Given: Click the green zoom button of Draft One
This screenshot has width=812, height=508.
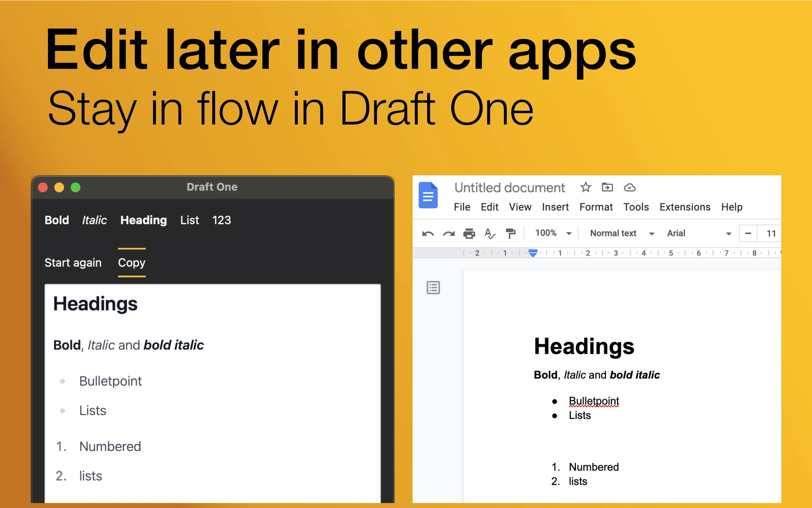Looking at the screenshot, I should click(x=76, y=187).
